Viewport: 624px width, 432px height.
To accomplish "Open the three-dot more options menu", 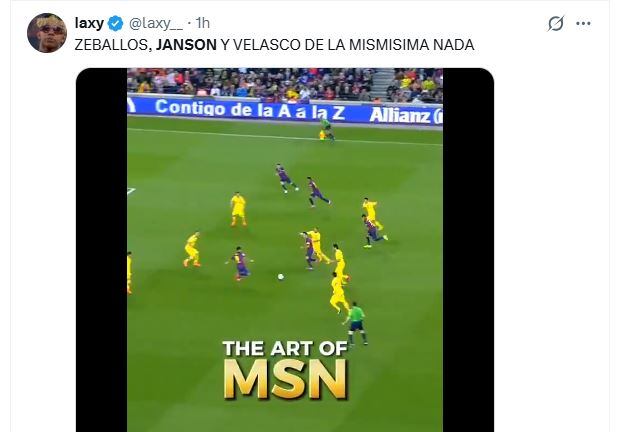I will [583, 23].
